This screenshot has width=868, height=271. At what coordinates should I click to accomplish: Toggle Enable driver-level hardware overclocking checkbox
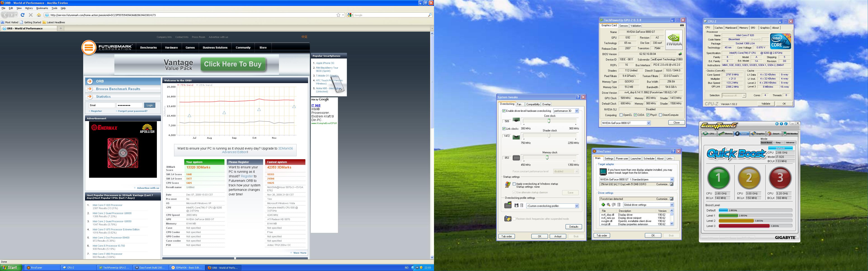coord(504,111)
